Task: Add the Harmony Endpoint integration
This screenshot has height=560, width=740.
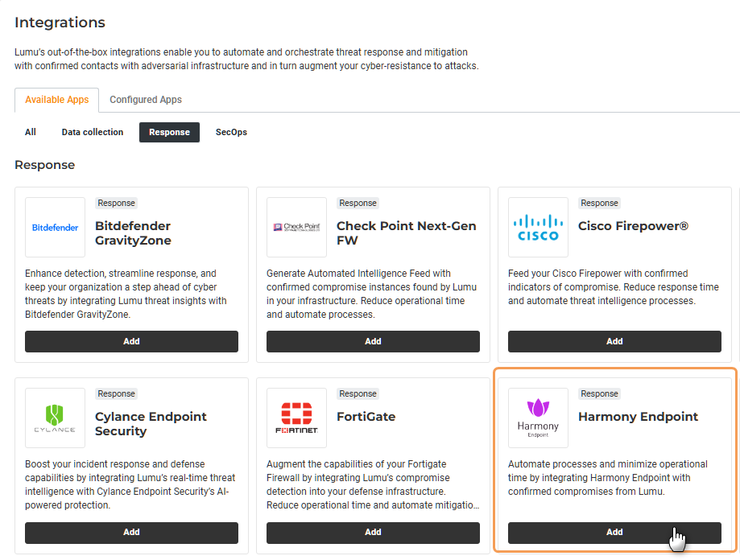Action: click(614, 532)
